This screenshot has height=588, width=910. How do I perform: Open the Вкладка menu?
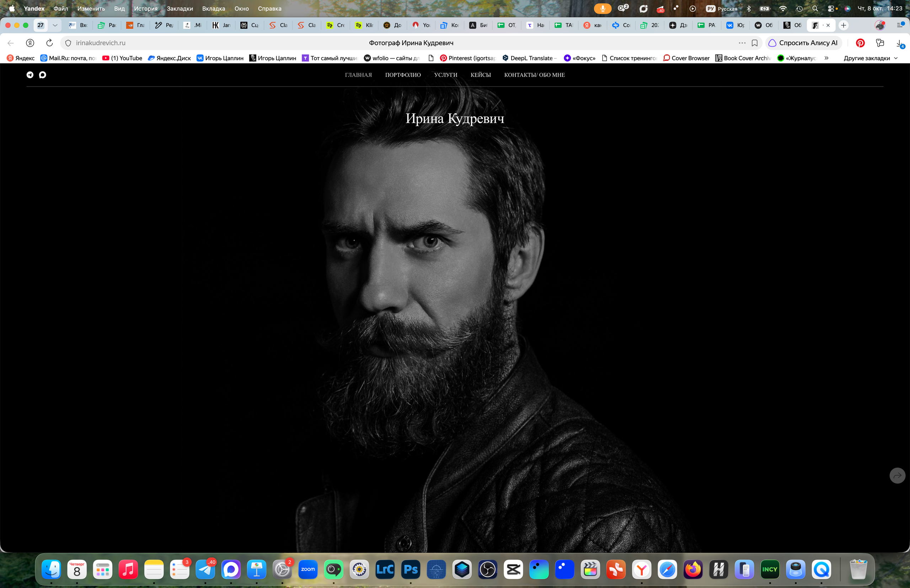click(x=214, y=9)
